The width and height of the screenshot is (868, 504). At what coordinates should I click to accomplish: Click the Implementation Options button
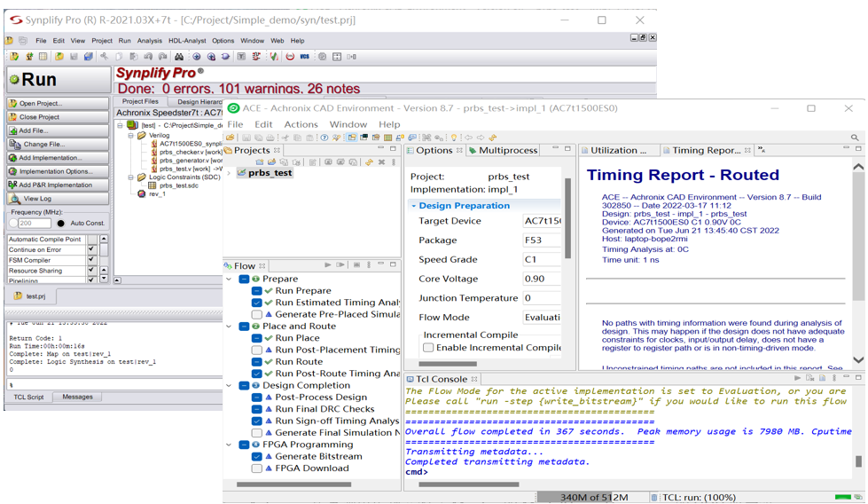tap(59, 171)
